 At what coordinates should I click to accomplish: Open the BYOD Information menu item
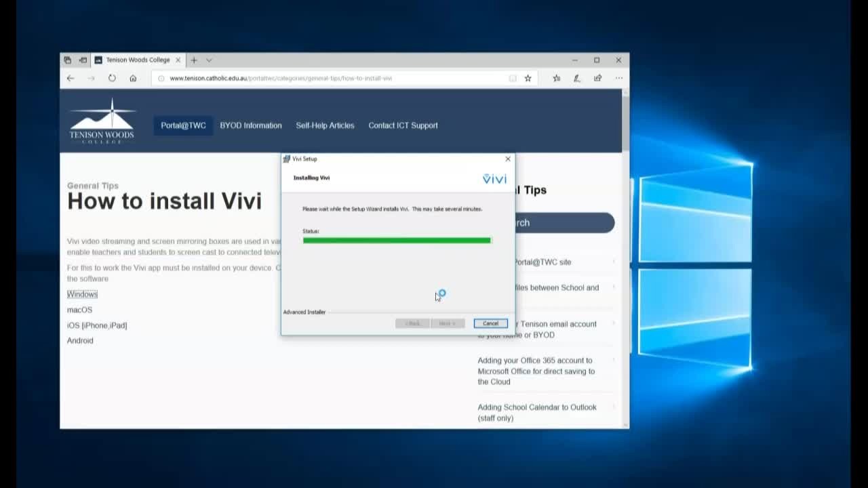click(x=250, y=125)
